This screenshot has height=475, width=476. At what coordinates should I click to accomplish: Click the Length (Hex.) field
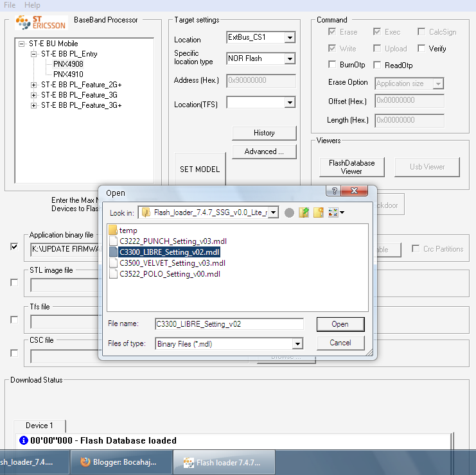pyautogui.click(x=409, y=121)
